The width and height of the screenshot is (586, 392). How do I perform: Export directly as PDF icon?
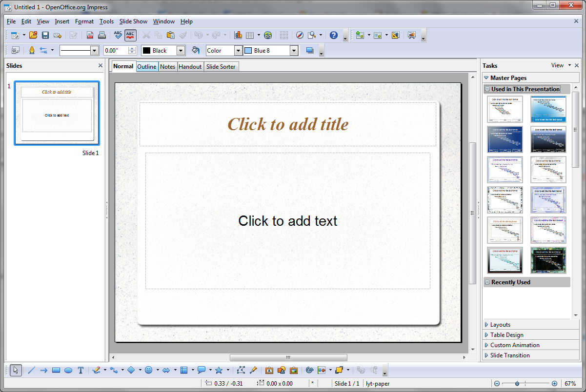tap(90, 35)
